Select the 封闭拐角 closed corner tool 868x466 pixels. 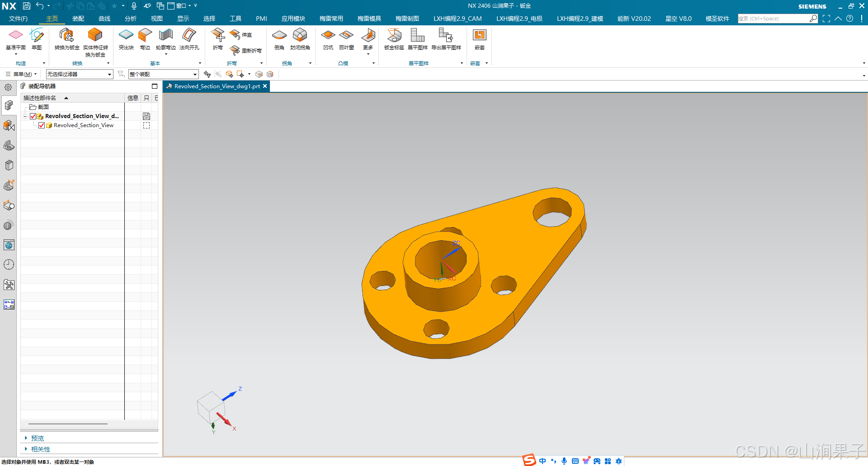[300, 39]
